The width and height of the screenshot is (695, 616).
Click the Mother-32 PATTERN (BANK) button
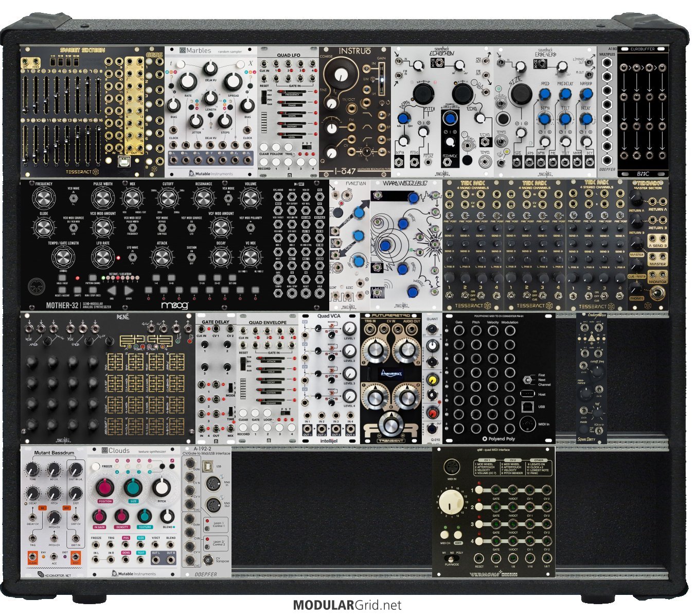tap(93, 277)
